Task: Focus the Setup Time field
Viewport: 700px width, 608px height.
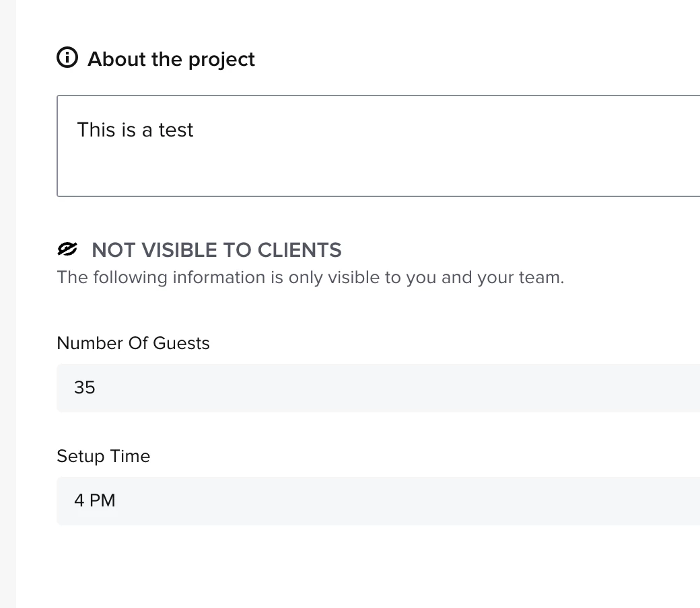Action: pos(377,501)
